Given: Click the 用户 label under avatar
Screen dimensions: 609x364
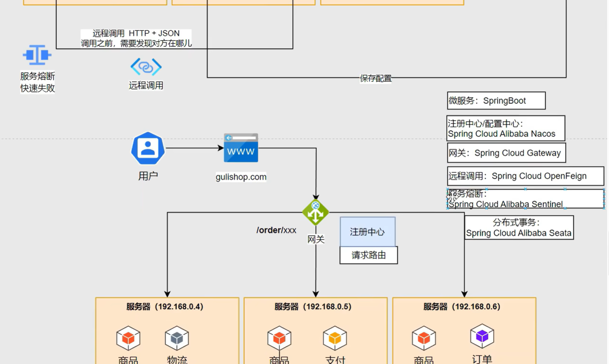Looking at the screenshot, I should coord(148,176).
